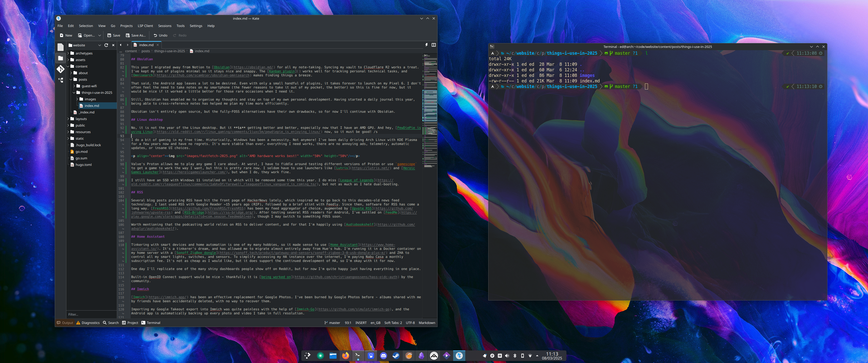Open Firefox from the taskbar
Image resolution: width=868 pixels, height=363 pixels.
coord(345,356)
